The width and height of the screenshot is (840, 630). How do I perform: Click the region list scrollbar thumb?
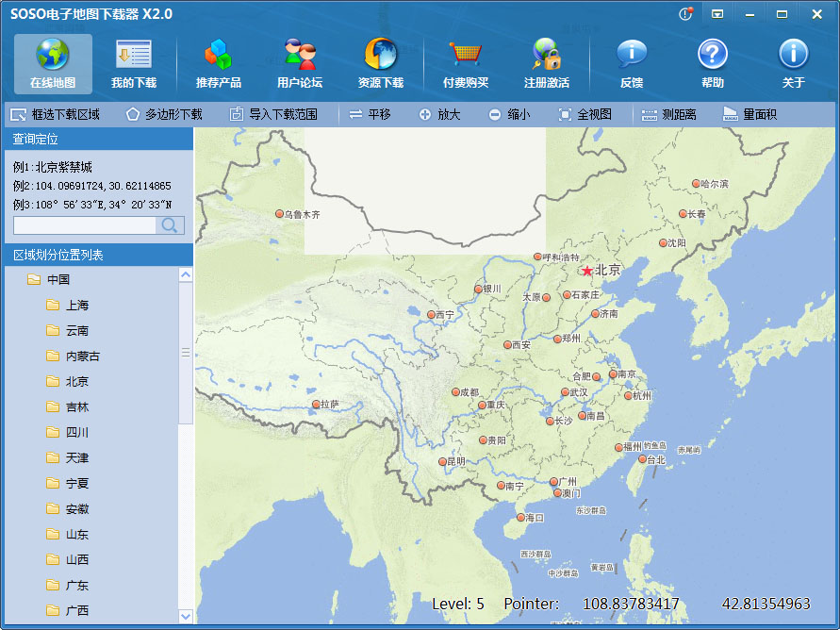(x=186, y=353)
